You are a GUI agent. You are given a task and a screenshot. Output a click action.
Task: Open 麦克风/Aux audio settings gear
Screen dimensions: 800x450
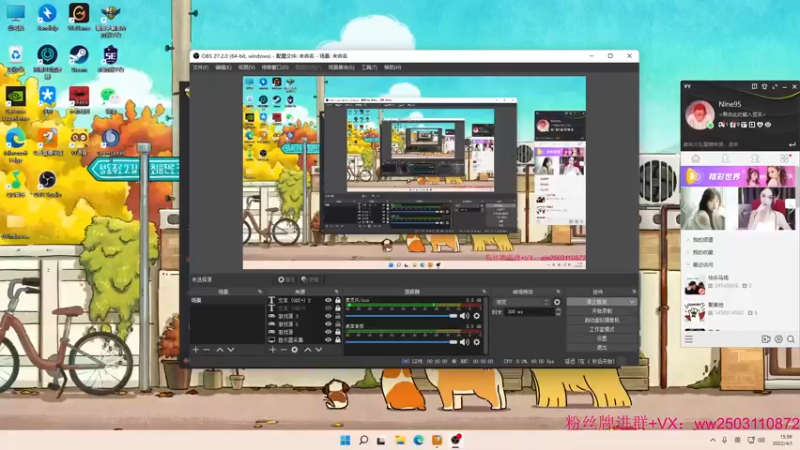[477, 316]
